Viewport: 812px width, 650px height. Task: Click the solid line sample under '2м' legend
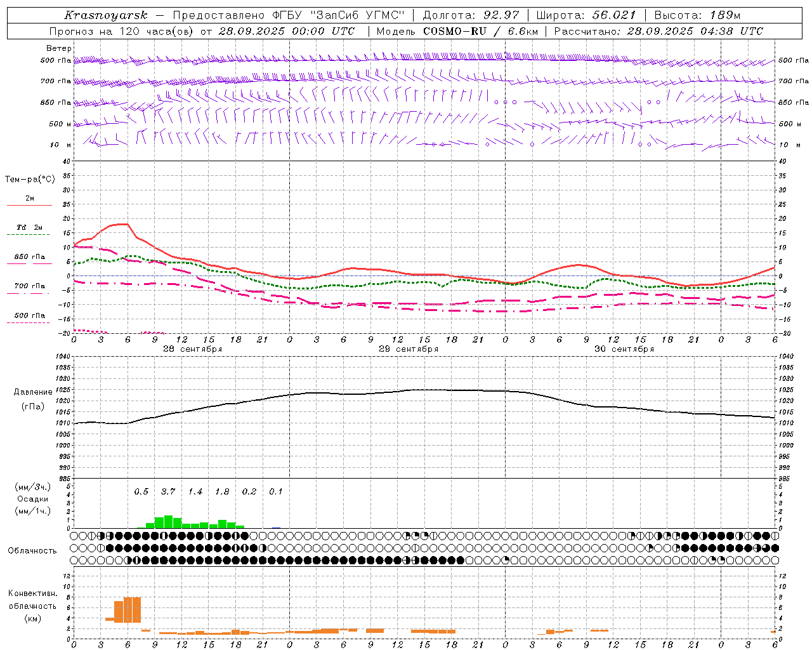[29, 206]
